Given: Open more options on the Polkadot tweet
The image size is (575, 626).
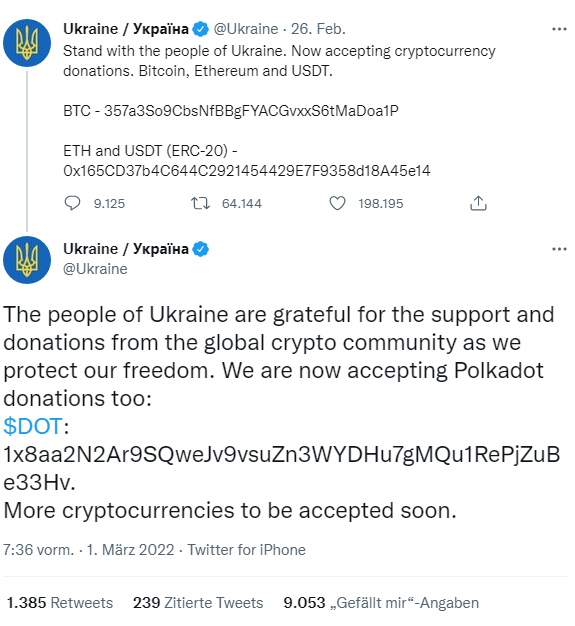Looking at the screenshot, I should [x=559, y=249].
